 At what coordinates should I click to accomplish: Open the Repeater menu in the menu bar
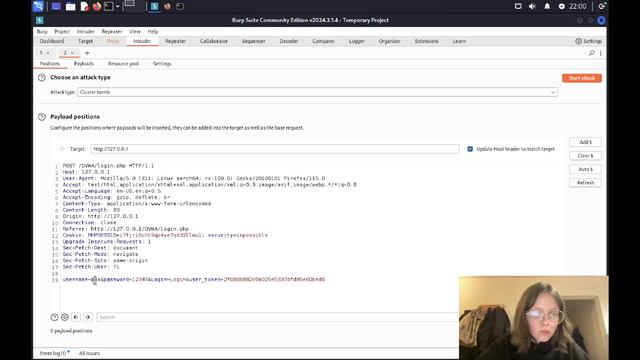pyautogui.click(x=112, y=31)
